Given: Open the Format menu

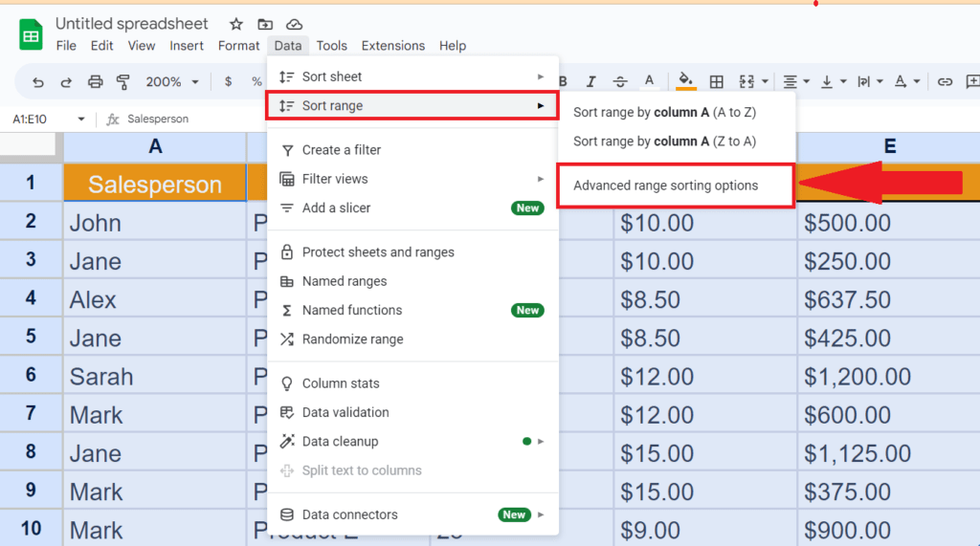Looking at the screenshot, I should (x=238, y=46).
